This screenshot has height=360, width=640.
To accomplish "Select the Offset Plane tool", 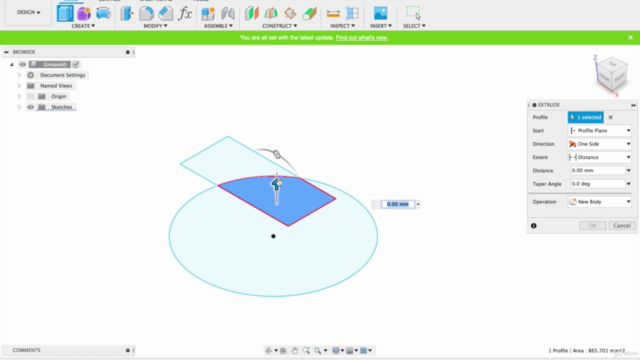I will (x=252, y=13).
